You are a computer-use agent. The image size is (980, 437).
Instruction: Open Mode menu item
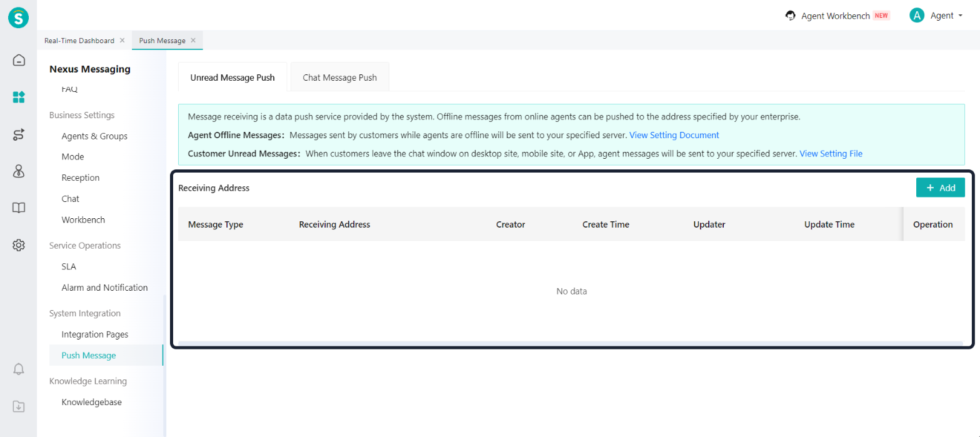[72, 157]
